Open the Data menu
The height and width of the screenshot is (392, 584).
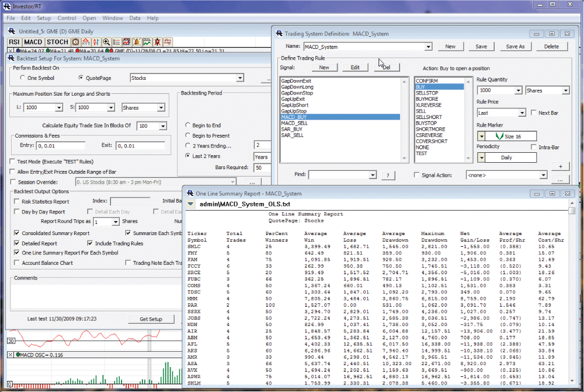coord(135,18)
